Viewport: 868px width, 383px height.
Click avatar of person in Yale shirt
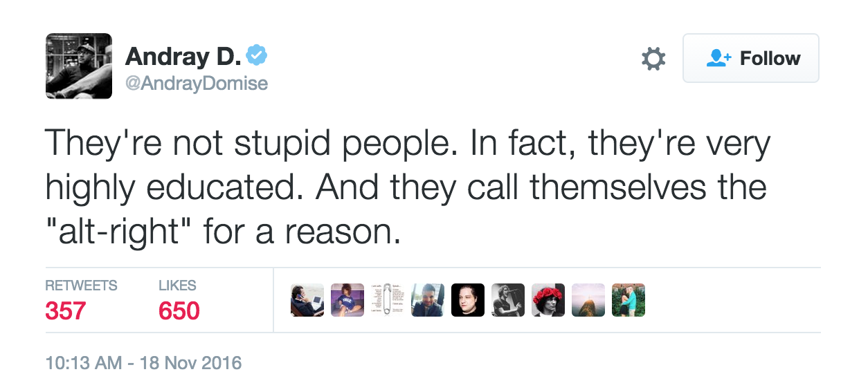point(347,300)
